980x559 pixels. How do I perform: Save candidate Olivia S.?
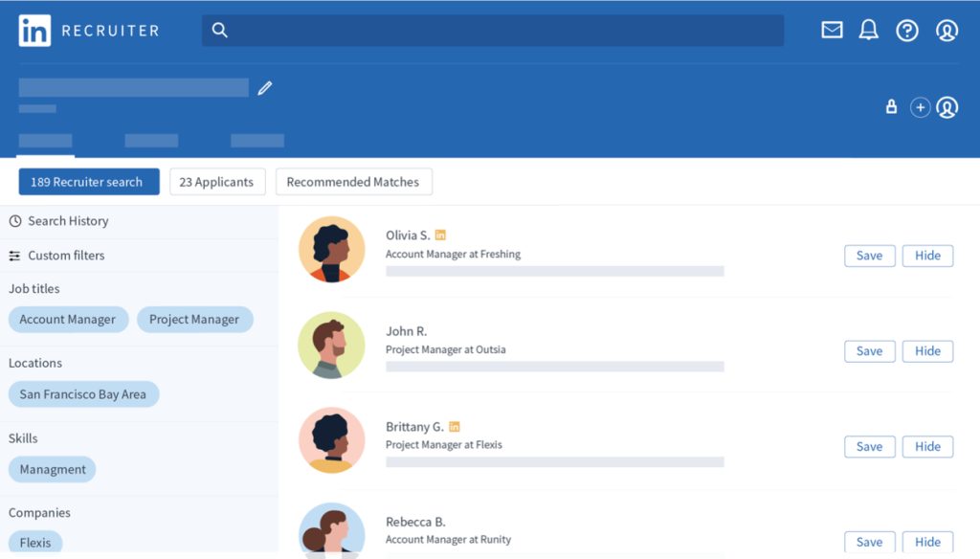pos(868,256)
